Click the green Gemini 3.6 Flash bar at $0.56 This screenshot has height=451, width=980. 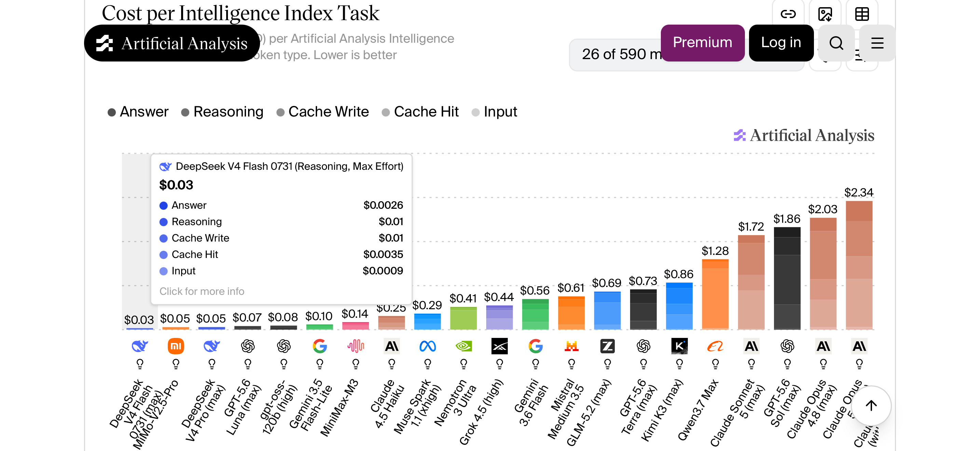coord(536,314)
